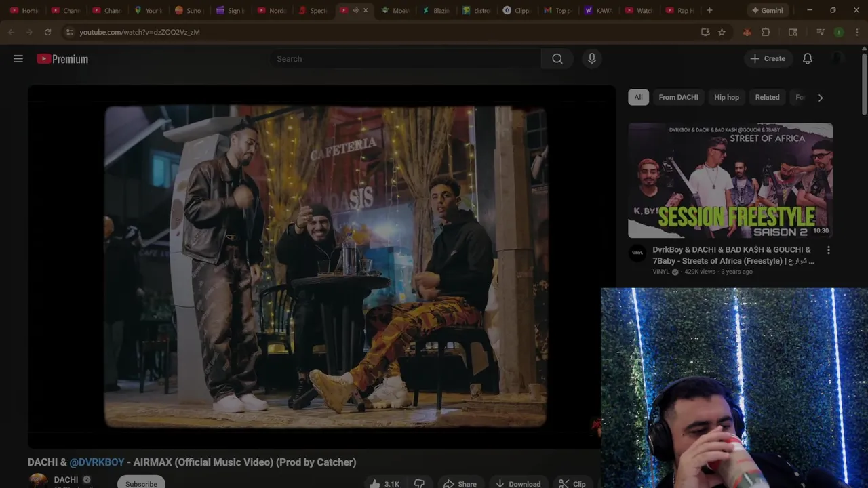Open the VINYL channel avatar

click(637, 253)
